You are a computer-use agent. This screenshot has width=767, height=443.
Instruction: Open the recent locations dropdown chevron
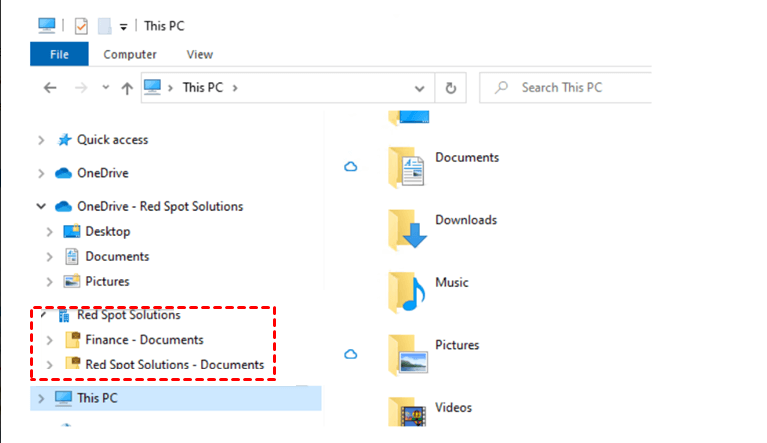106,88
